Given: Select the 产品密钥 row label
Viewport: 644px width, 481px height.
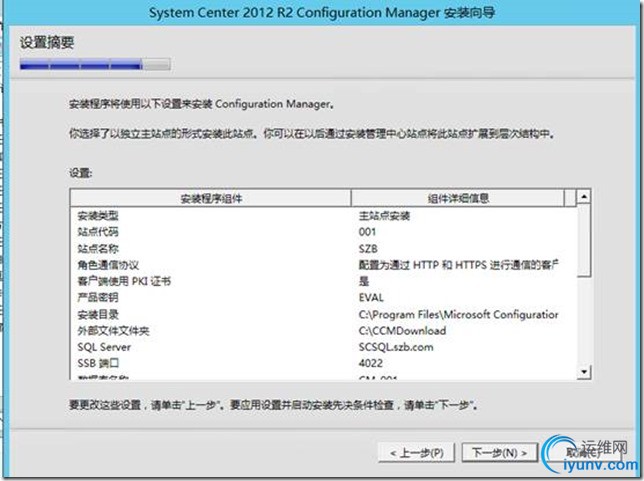Looking at the screenshot, I should click(98, 297).
